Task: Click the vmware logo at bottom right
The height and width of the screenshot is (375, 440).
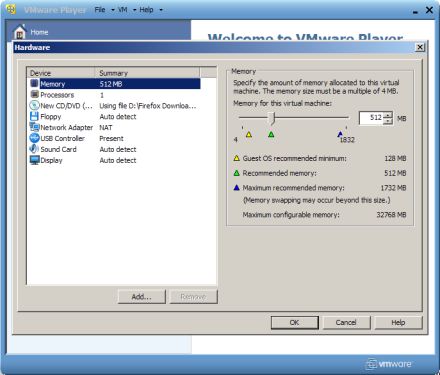Action: point(389,364)
